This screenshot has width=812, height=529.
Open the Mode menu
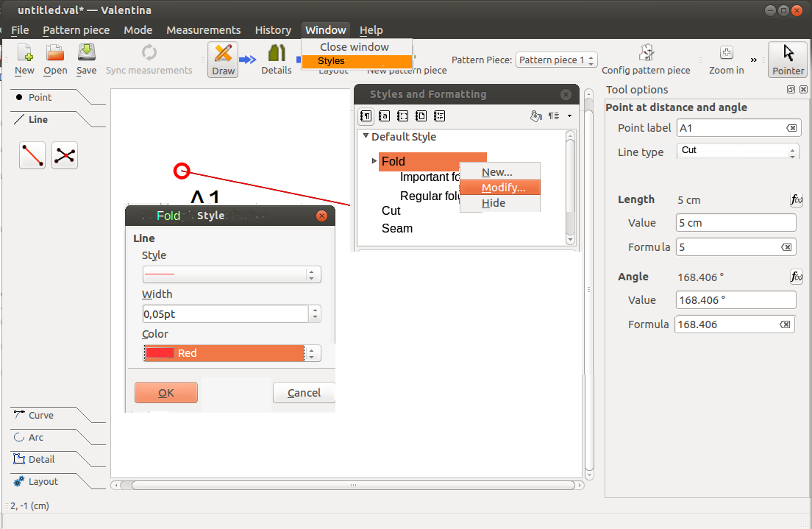click(138, 30)
